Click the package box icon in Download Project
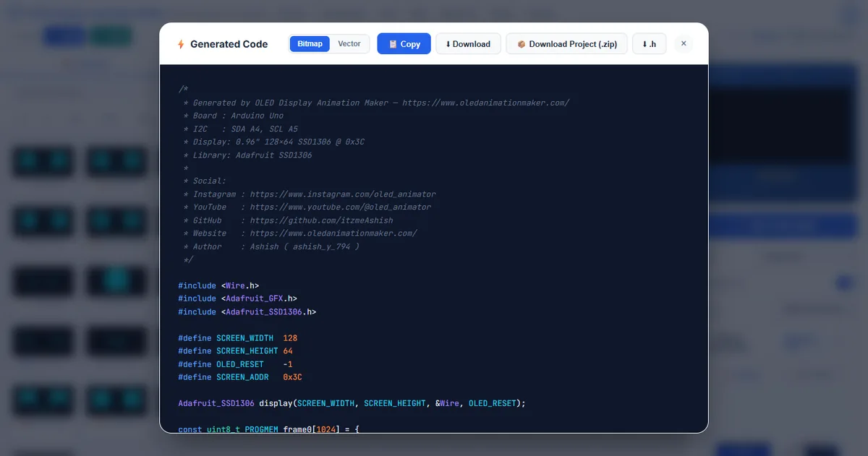The image size is (868, 456). pos(521,44)
